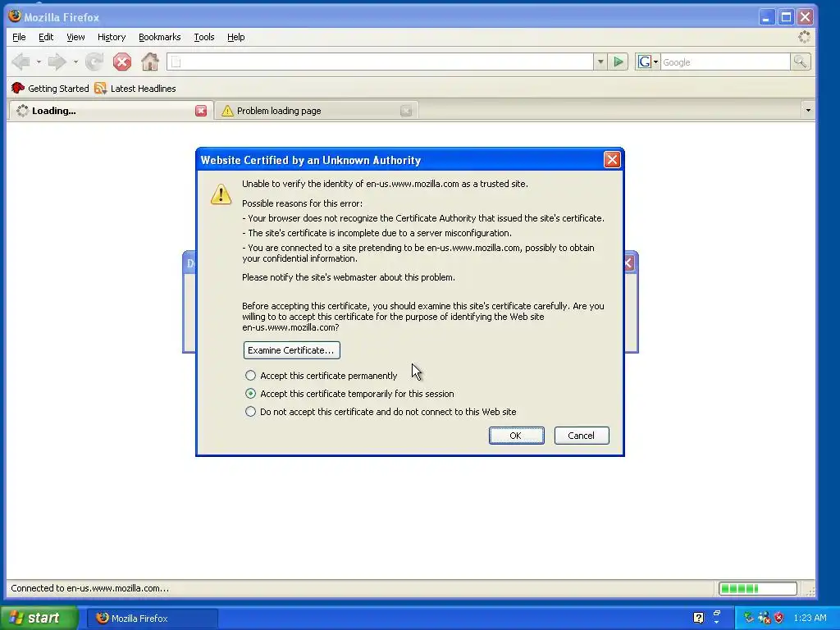Select Accept this certificate temporarily for session
840x630 pixels.
pyautogui.click(x=349, y=394)
